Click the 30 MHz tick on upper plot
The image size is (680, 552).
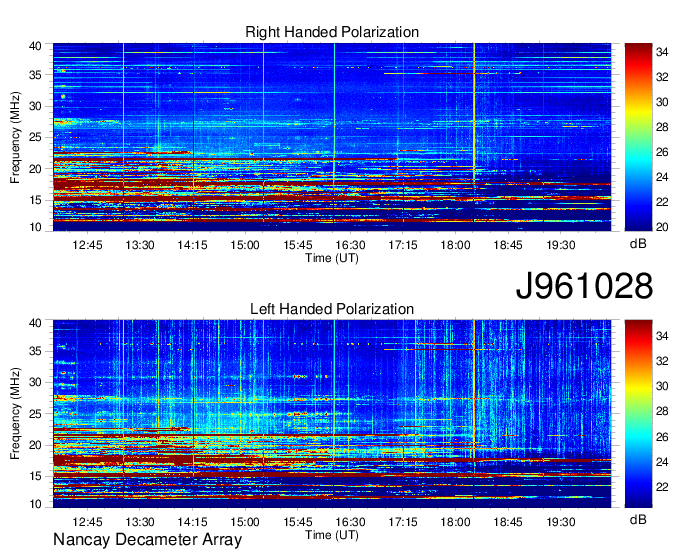[x=35, y=106]
